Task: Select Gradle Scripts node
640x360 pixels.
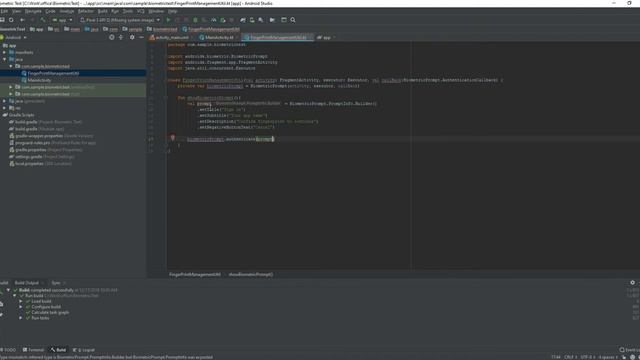Action: 18,115
